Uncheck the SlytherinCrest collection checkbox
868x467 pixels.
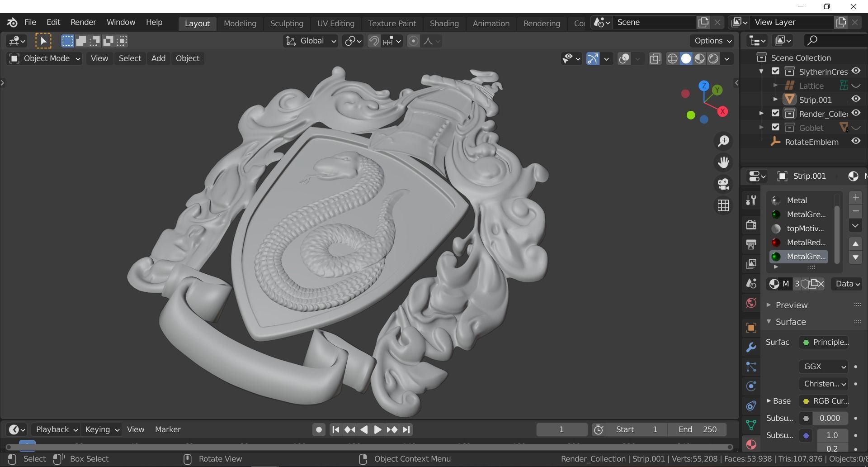776,71
